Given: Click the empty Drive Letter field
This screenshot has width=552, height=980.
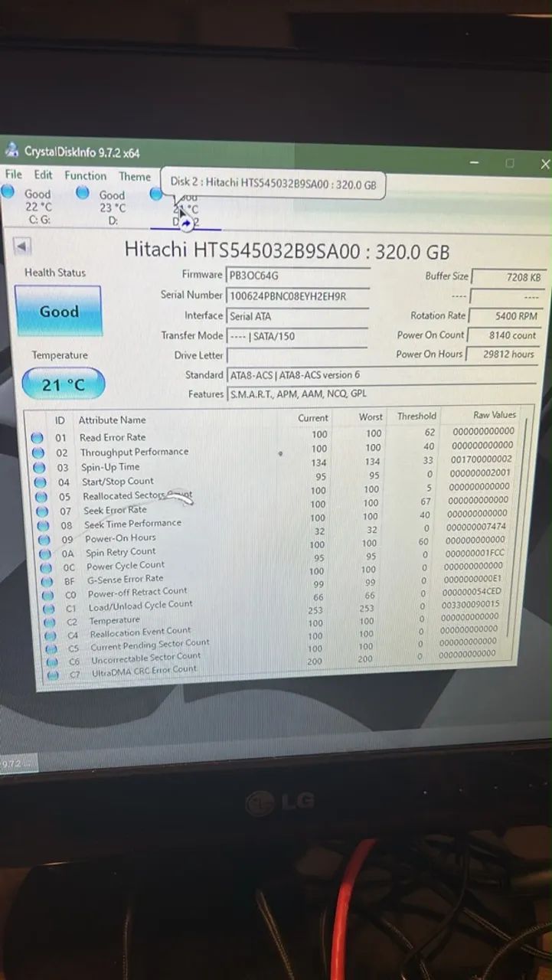Looking at the screenshot, I should click(298, 355).
